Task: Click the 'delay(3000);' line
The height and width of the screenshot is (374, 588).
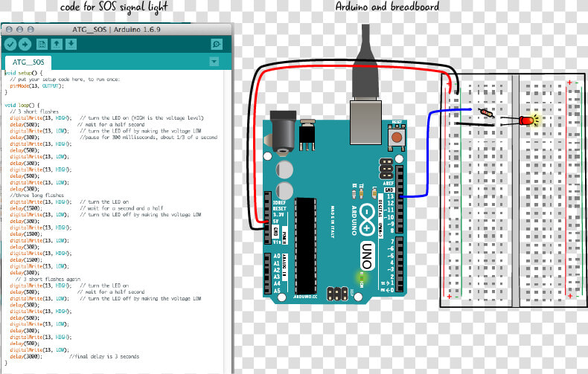Action: click(x=26, y=356)
